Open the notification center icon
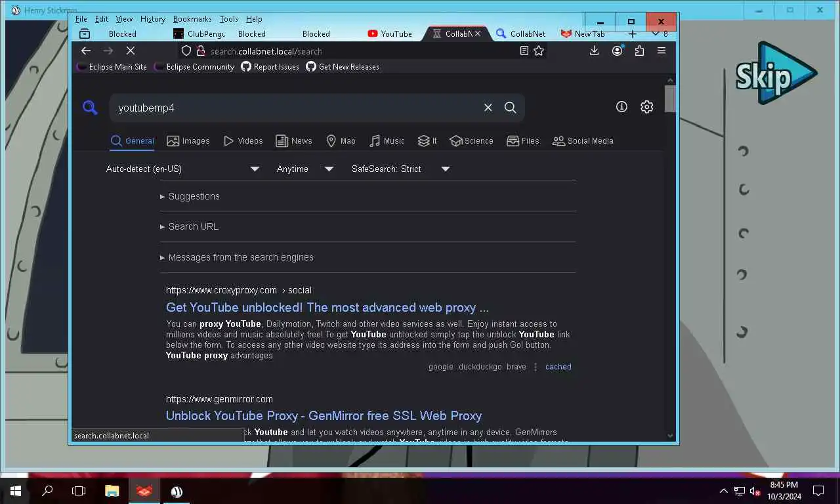The height and width of the screenshot is (504, 840). pyautogui.click(x=818, y=490)
